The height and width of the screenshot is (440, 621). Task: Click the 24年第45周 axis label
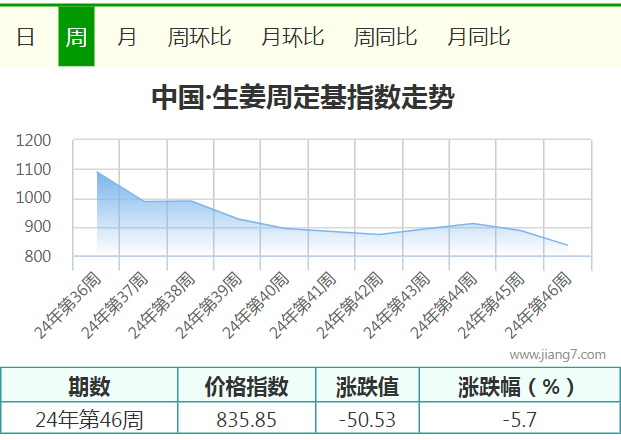491,306
